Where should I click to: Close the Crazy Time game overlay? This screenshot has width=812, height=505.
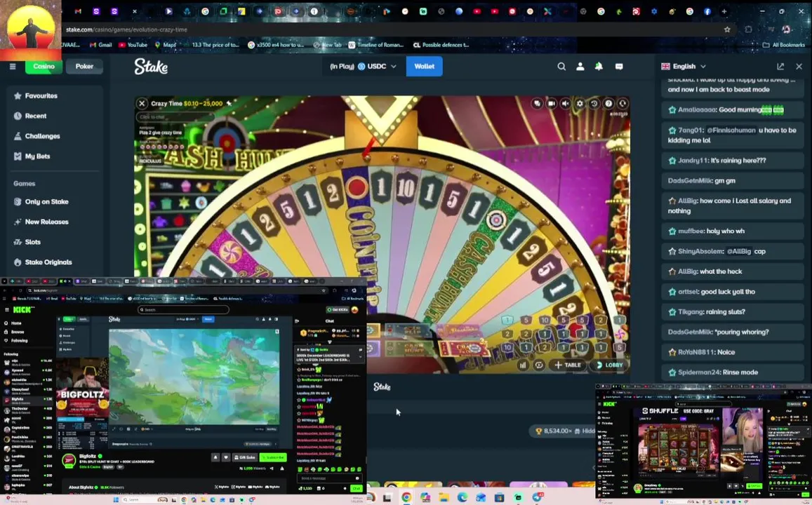point(142,104)
